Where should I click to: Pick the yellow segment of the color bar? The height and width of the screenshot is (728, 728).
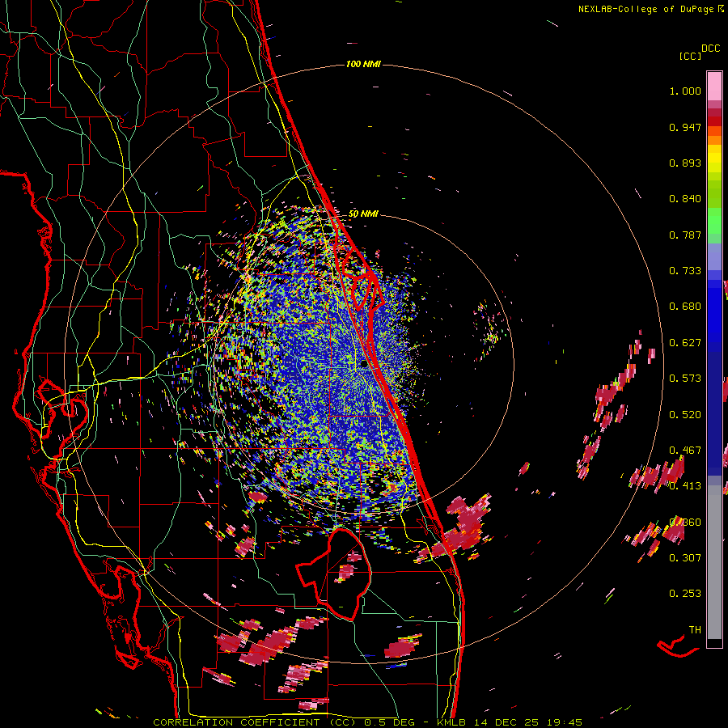pos(714,159)
